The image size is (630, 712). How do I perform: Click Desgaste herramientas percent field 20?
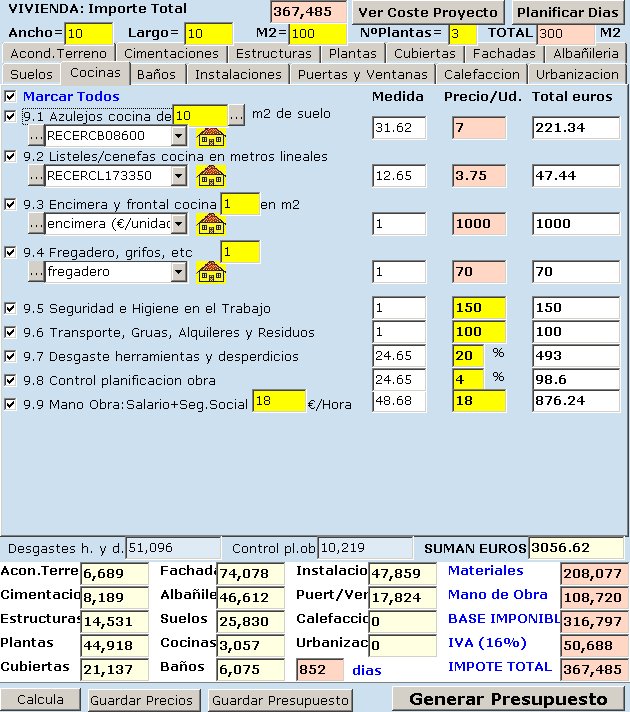pos(468,356)
